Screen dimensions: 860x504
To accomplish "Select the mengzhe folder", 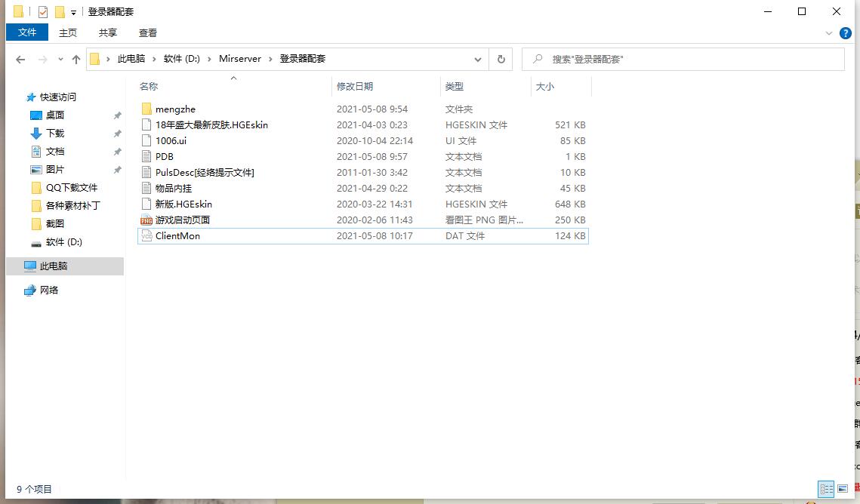I will click(175, 109).
